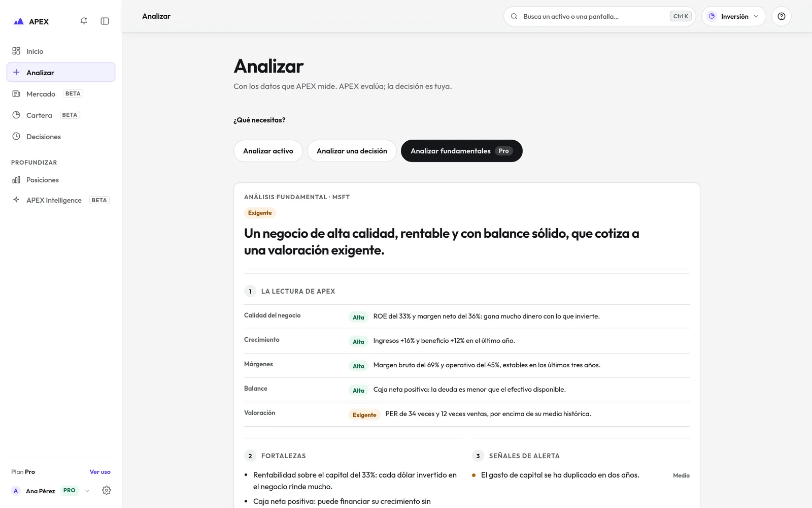812x508 pixels.
Task: Open the settings gear icon
Action: click(x=107, y=490)
